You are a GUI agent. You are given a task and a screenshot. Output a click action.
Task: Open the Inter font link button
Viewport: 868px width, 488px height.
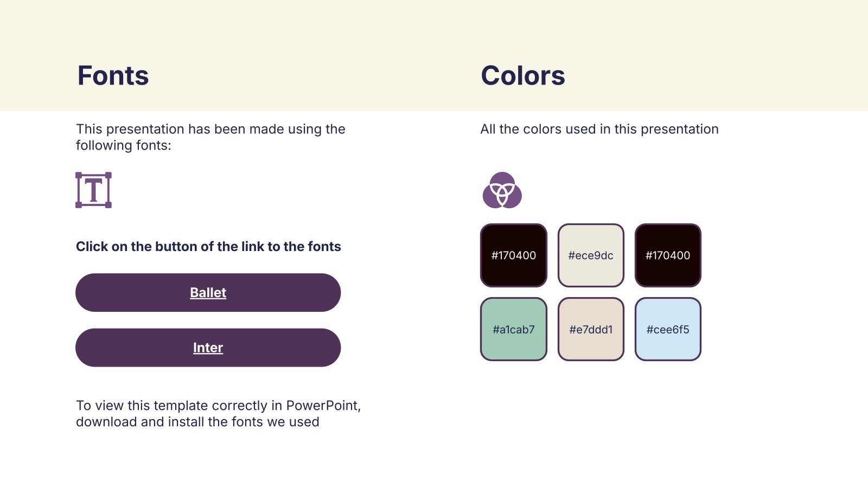coord(208,348)
